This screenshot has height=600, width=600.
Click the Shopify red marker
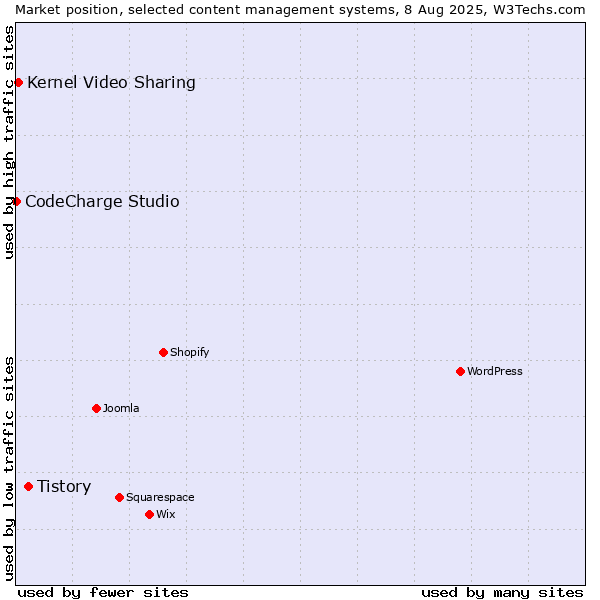(x=163, y=352)
